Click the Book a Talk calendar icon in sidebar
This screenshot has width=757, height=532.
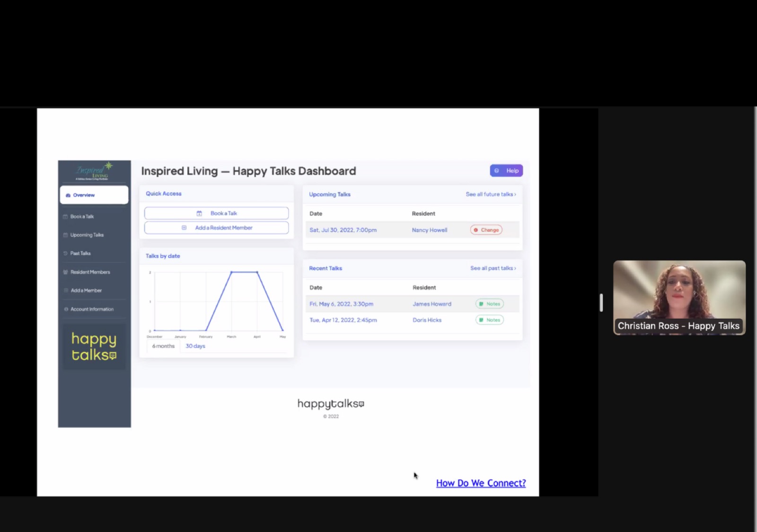point(65,217)
